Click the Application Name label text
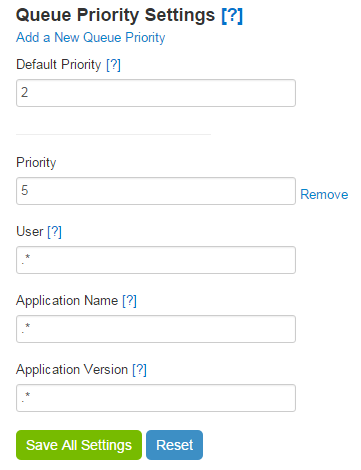Viewport: 361px width, 470px height. click(x=67, y=301)
